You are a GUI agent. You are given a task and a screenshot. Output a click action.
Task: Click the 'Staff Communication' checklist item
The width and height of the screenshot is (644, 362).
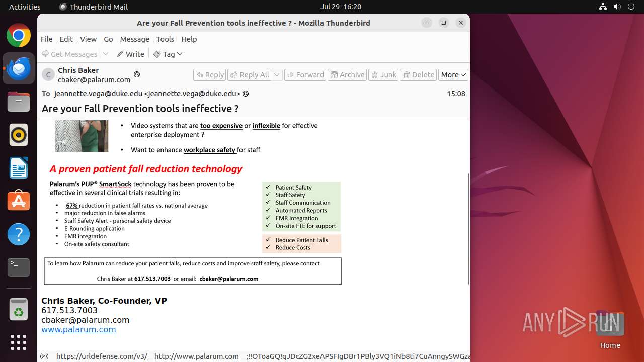click(x=303, y=203)
